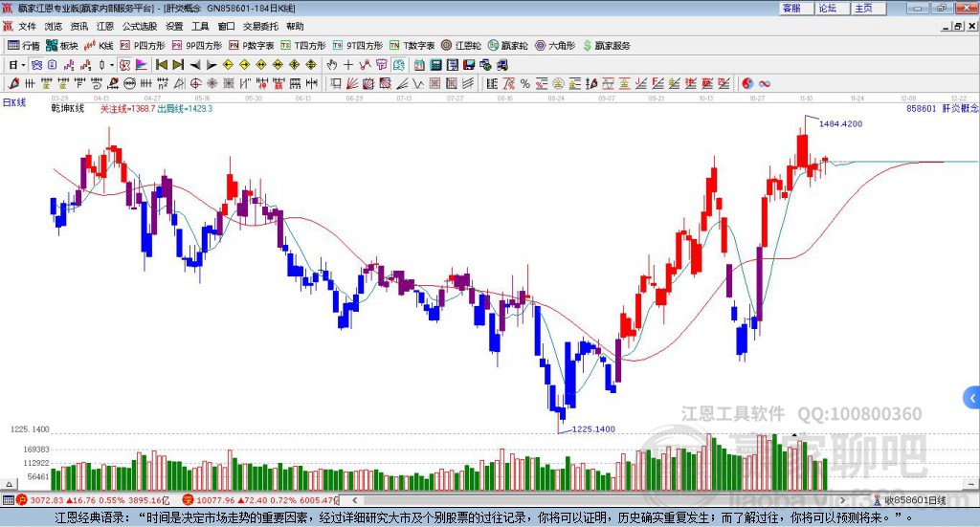Open the 江恩轮 Gann wheel
Image resolution: width=980 pixels, height=527 pixels.
461,46
